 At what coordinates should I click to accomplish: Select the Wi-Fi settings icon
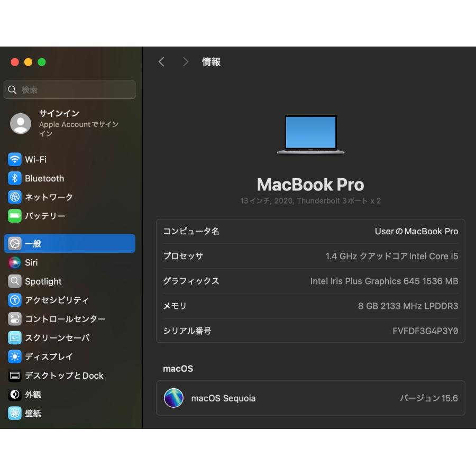tap(14, 159)
